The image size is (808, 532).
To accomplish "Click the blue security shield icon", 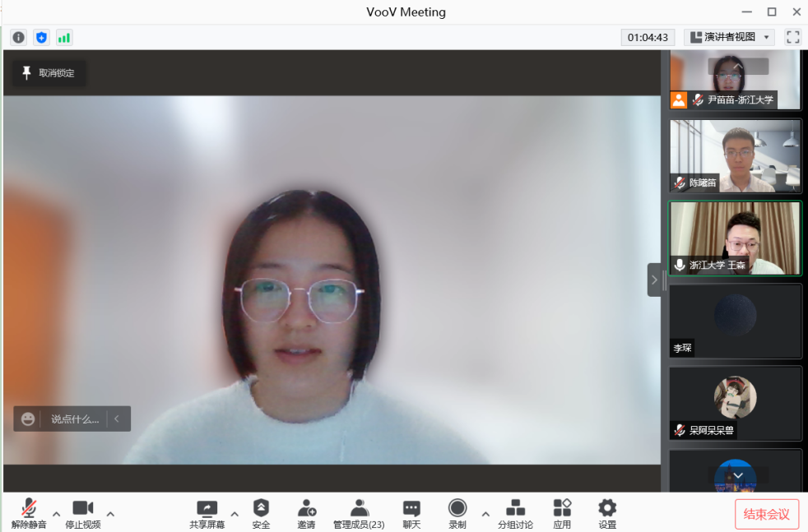I will (42, 38).
